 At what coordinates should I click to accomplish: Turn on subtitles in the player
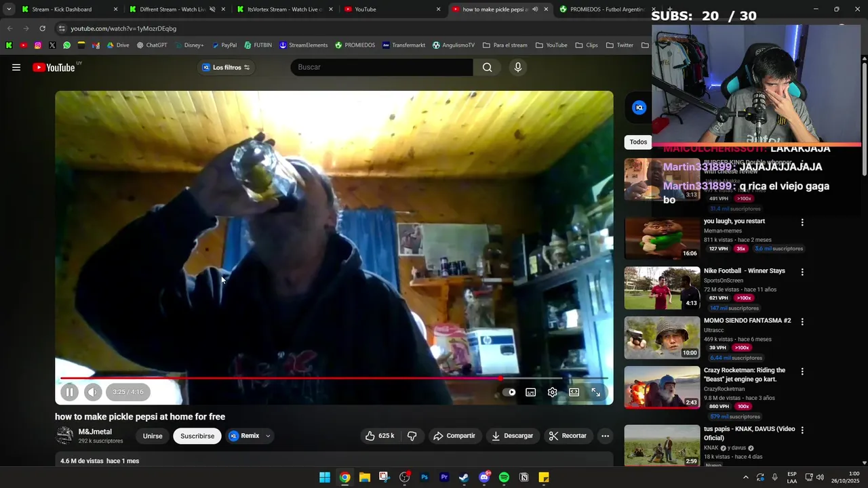[531, 392]
